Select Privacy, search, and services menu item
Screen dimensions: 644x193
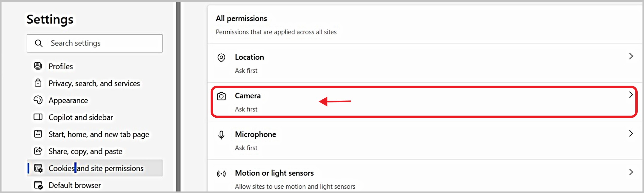[x=94, y=83]
